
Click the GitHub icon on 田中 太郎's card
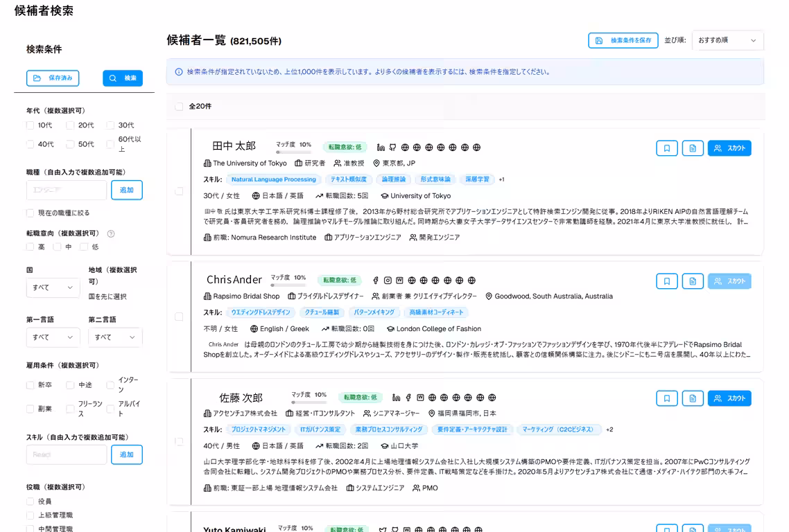(x=392, y=147)
